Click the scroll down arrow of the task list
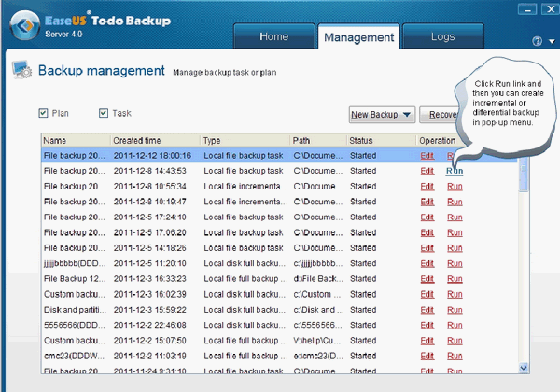Image resolution: width=560 pixels, height=392 pixels. tap(524, 368)
